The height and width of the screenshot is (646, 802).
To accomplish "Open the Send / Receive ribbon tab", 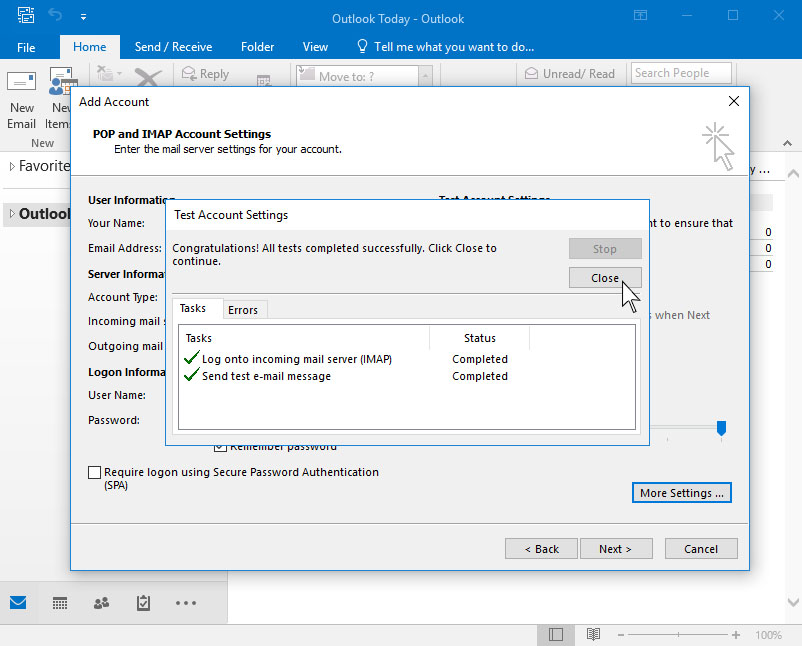I will [x=173, y=47].
